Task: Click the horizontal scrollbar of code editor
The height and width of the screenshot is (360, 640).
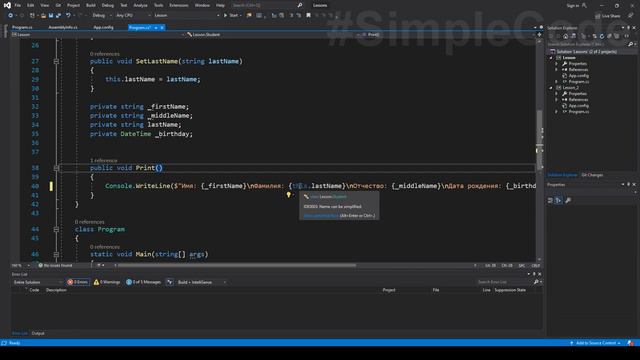Action: click(x=237, y=265)
